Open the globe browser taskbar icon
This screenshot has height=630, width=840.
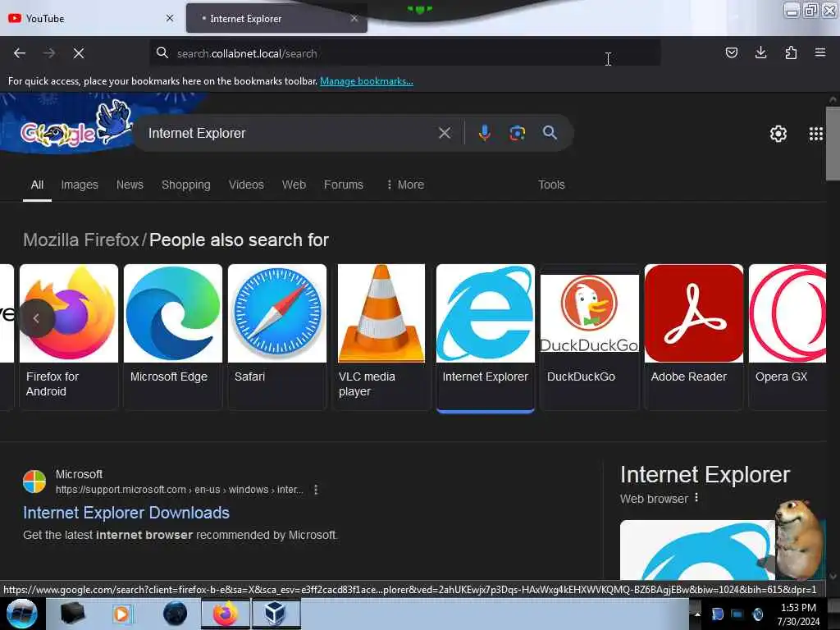[x=175, y=614]
